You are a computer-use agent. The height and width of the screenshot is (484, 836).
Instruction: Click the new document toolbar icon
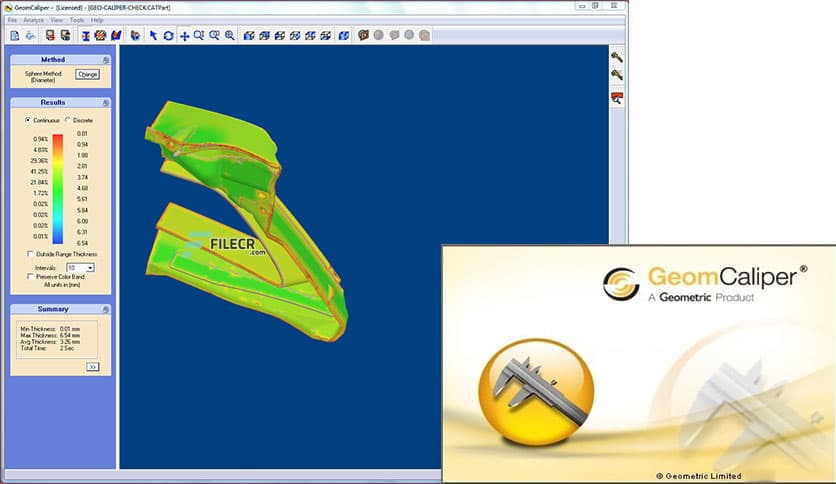pyautogui.click(x=14, y=36)
